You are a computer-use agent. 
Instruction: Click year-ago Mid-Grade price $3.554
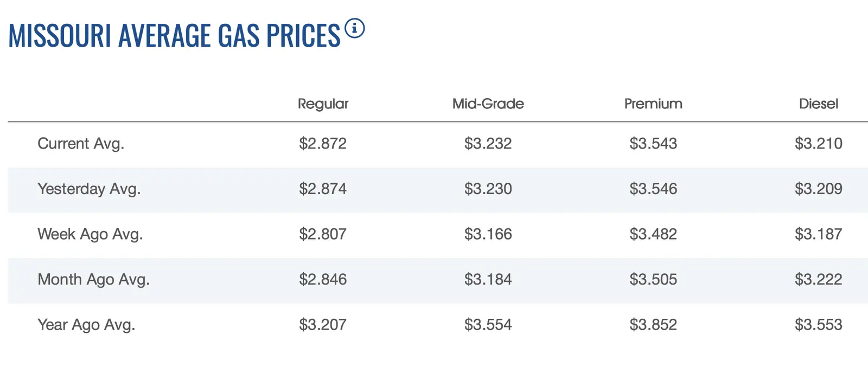point(488,325)
